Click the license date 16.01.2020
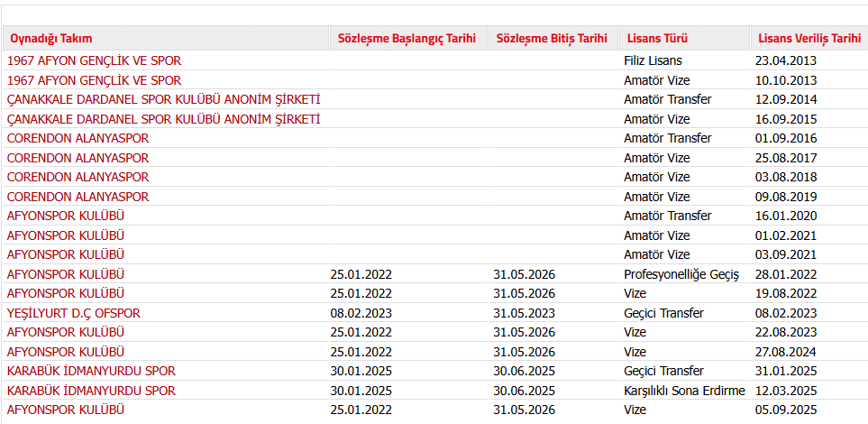 (786, 216)
